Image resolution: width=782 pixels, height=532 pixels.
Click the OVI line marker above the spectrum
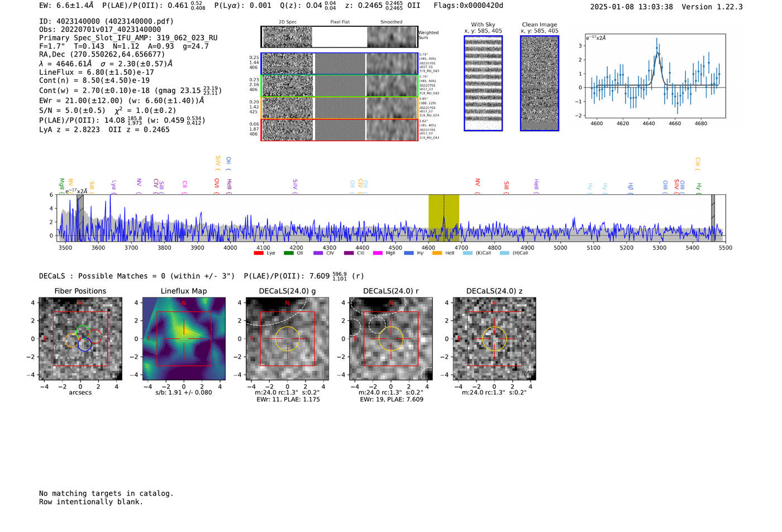216,186
